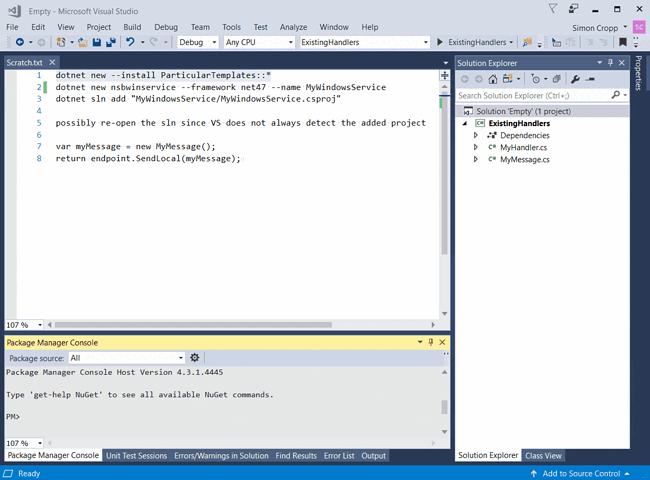Click the Solution Explorer Back button
Image resolution: width=650 pixels, height=480 pixels.
[x=465, y=79]
